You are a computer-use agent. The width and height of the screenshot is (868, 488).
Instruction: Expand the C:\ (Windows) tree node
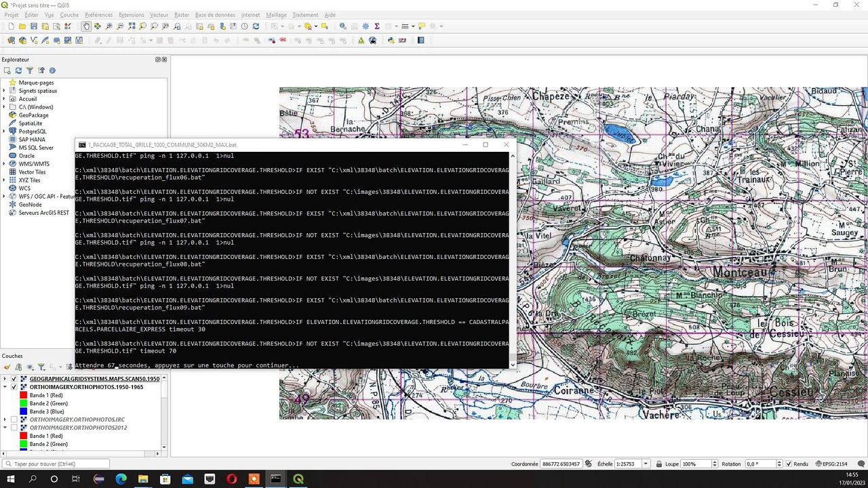pos(4,107)
